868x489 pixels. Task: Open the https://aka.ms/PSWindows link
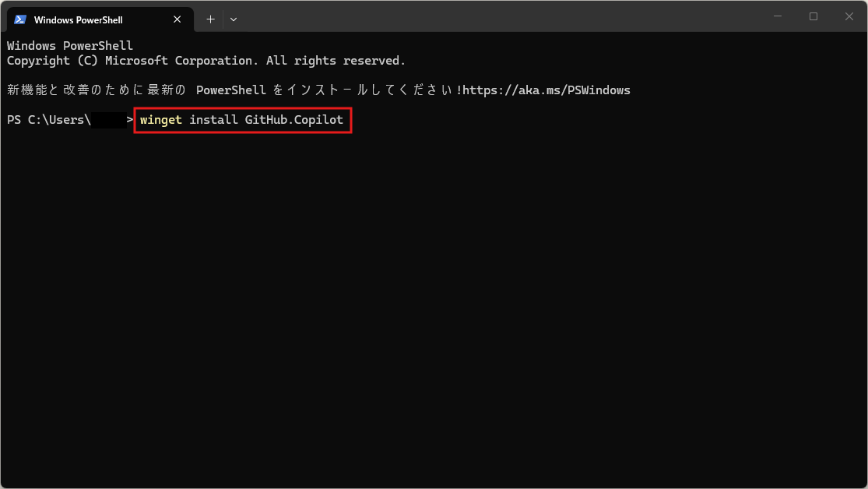(546, 90)
